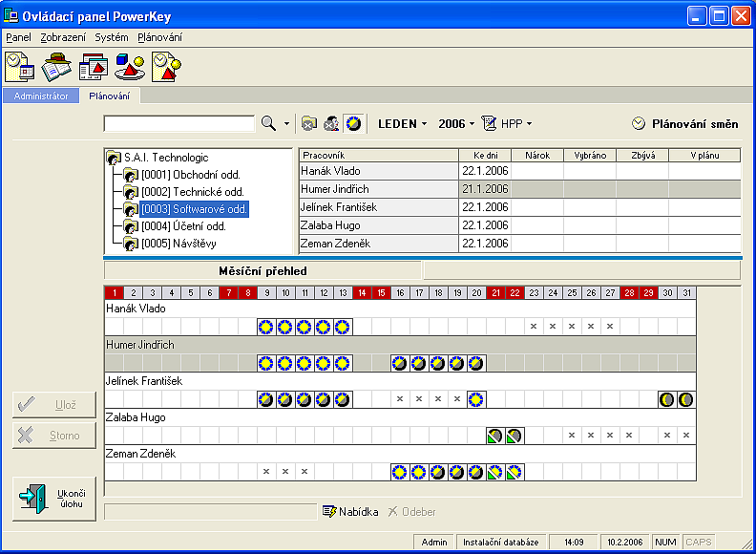This screenshot has height=554, width=756.
Task: Click the blue cube and cone toolbar icon
Action: coord(130,66)
